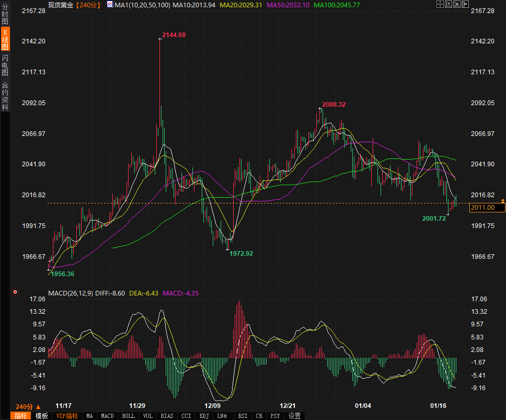The width and height of the screenshot is (506, 420).
Task: Click the orange arrow marker above 2011.00 price
Action: [502, 201]
